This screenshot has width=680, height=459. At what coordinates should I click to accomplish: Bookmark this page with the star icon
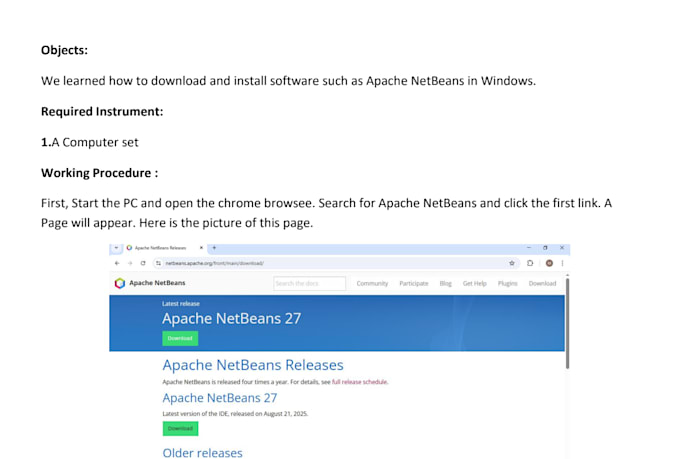coord(512,263)
